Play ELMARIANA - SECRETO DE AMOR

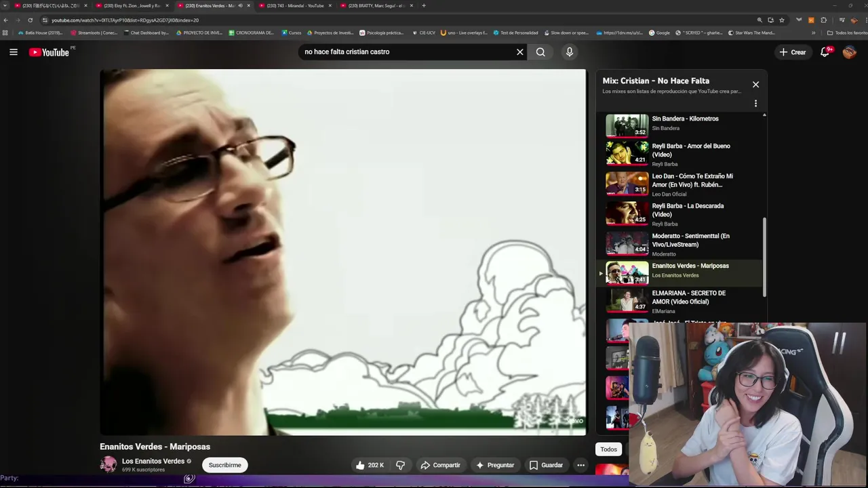pyautogui.click(x=680, y=301)
